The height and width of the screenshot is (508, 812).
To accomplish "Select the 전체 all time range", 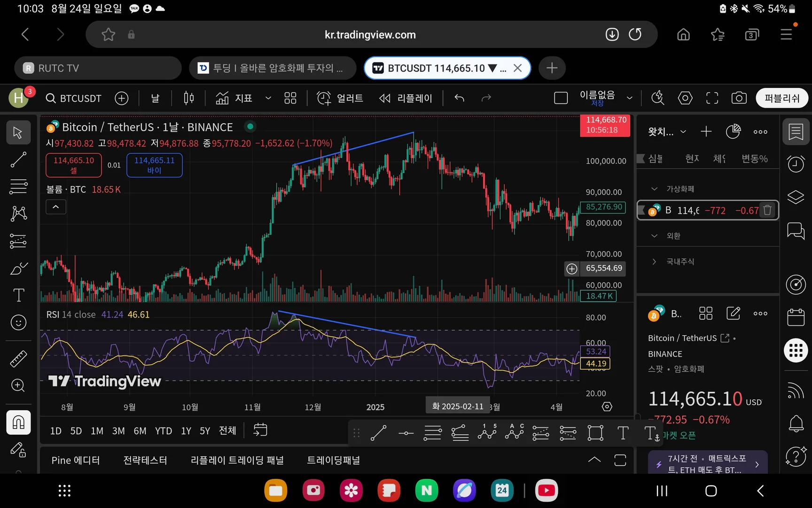I will pyautogui.click(x=227, y=431).
